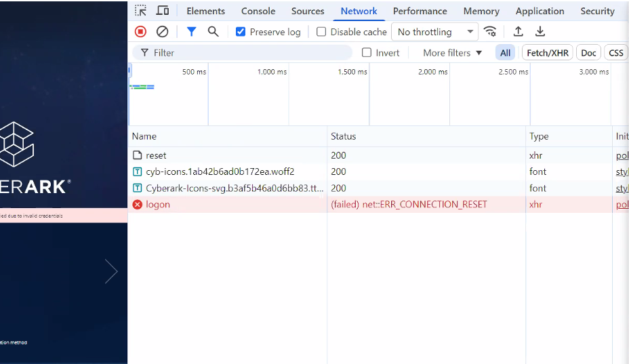This screenshot has height=364, width=629.
Task: Click the request bars in timeline overview
Action: tap(142, 87)
